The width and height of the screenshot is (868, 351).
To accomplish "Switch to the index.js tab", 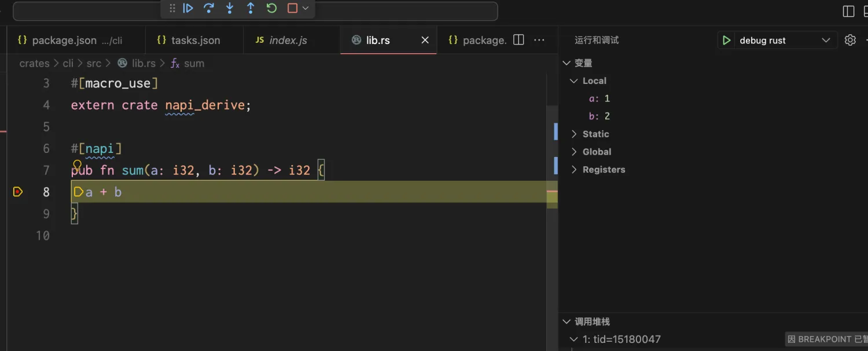I will tap(288, 40).
